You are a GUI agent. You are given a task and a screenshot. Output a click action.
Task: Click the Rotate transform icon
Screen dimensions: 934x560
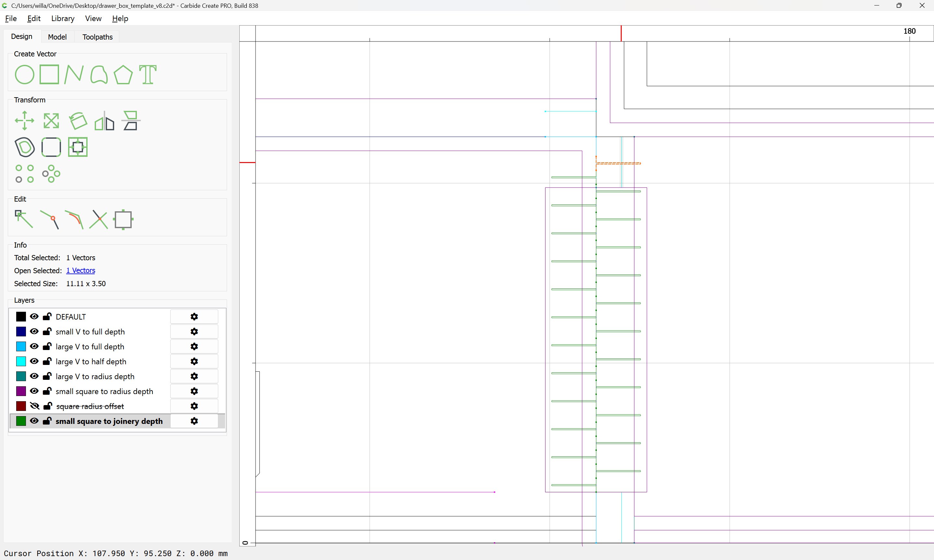(x=78, y=121)
